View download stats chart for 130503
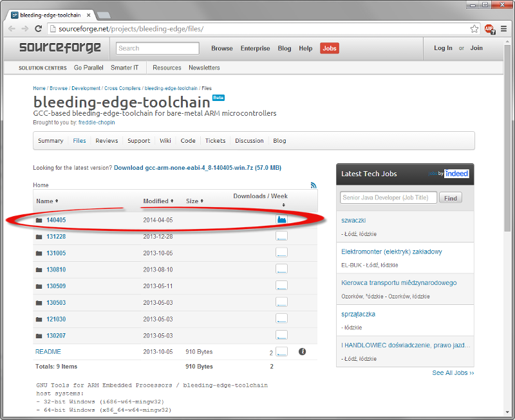 click(x=281, y=302)
